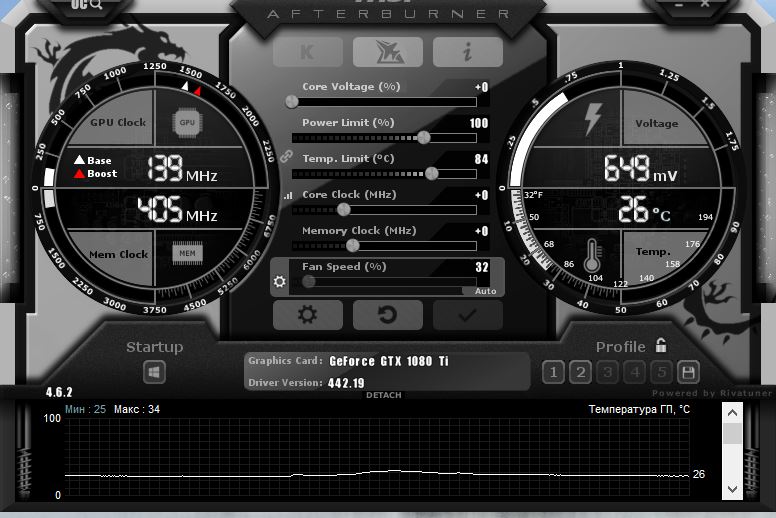Viewport: 776px width, 518px height.
Task: Click the 139 MHz GPU clock readout
Action: [182, 168]
